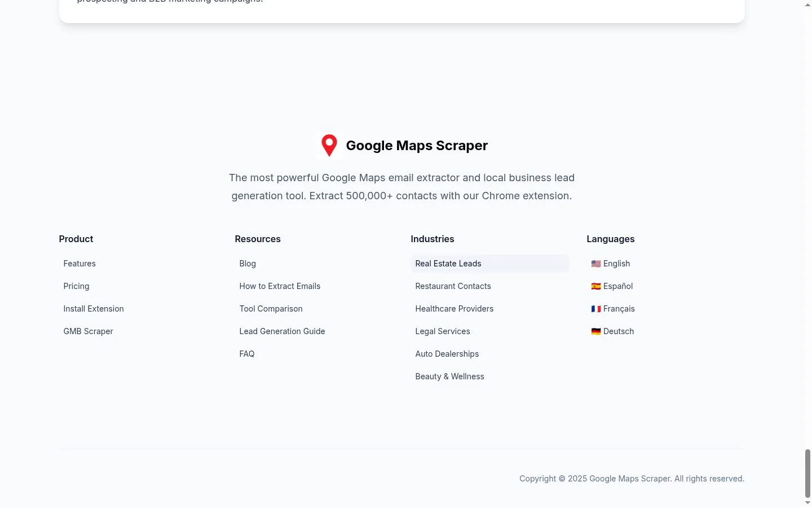
Task: Click the Industries column heading
Action: pos(433,239)
